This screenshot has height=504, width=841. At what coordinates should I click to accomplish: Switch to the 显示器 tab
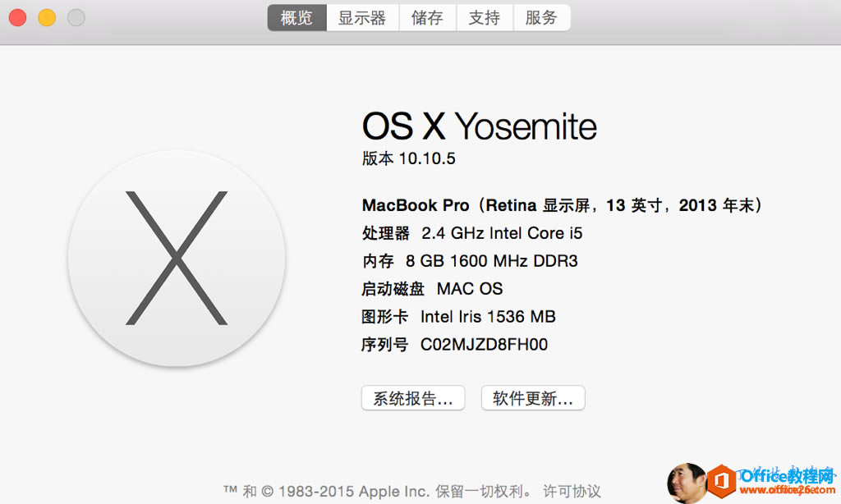point(362,17)
